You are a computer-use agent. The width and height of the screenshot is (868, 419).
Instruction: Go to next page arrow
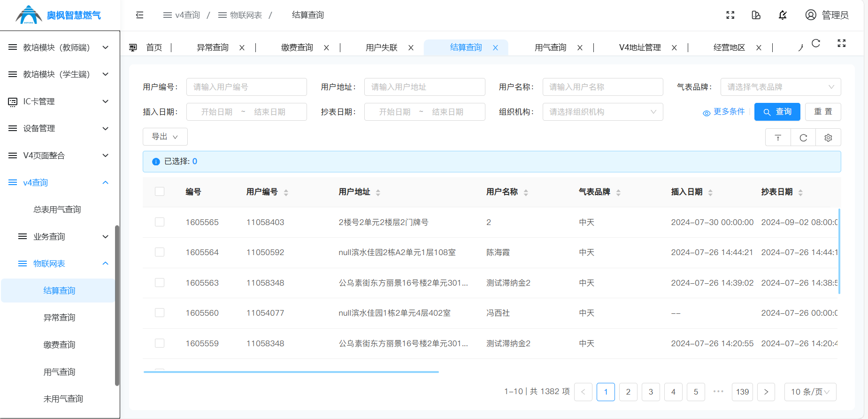pyautogui.click(x=766, y=392)
